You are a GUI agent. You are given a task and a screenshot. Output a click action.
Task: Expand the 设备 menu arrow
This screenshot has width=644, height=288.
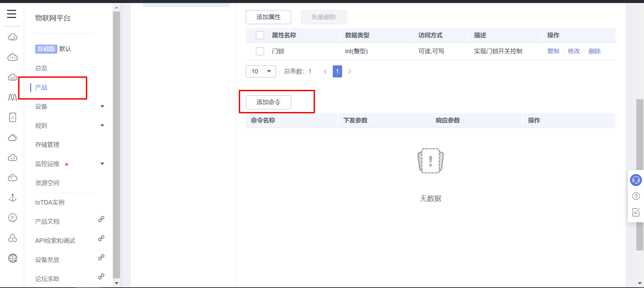point(102,107)
